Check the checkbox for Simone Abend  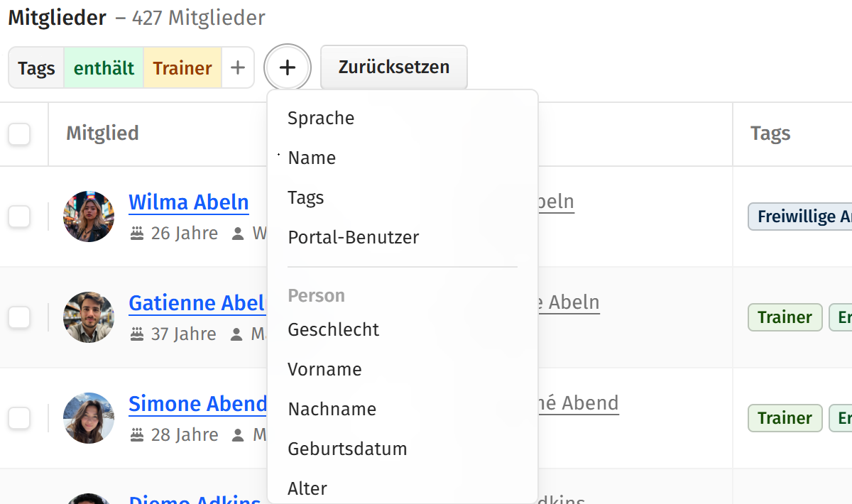pyautogui.click(x=19, y=418)
